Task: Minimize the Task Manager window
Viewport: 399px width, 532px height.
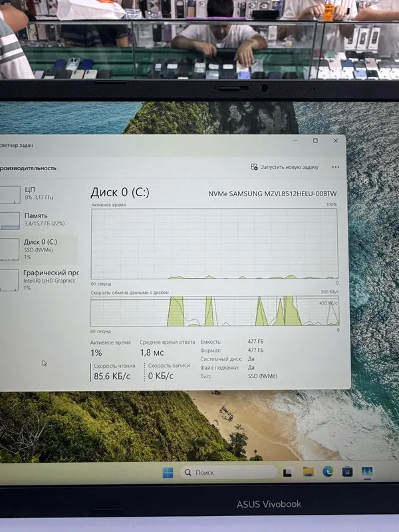Action: 296,140
